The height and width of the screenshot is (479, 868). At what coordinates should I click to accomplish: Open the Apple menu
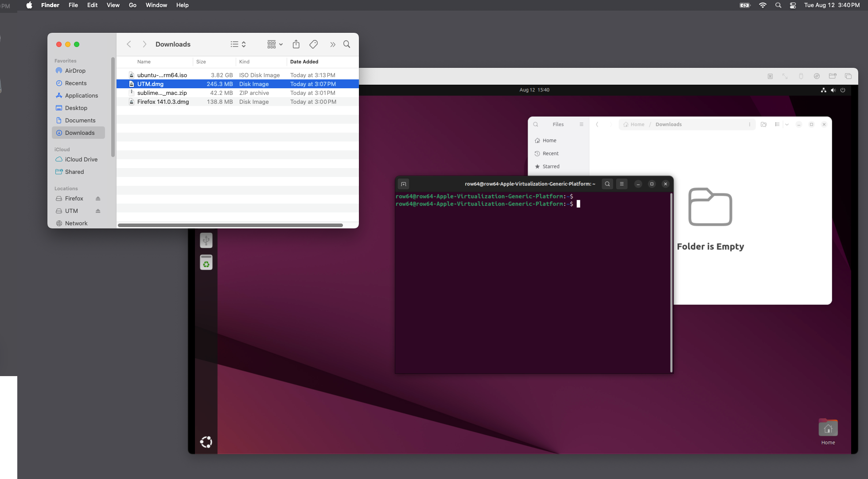29,5
